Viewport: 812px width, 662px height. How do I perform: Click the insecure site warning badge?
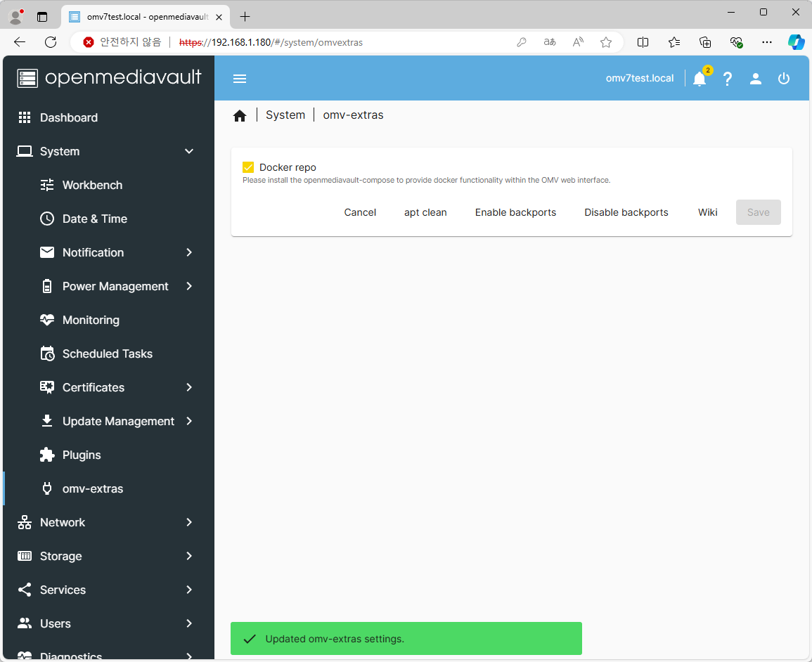(122, 42)
